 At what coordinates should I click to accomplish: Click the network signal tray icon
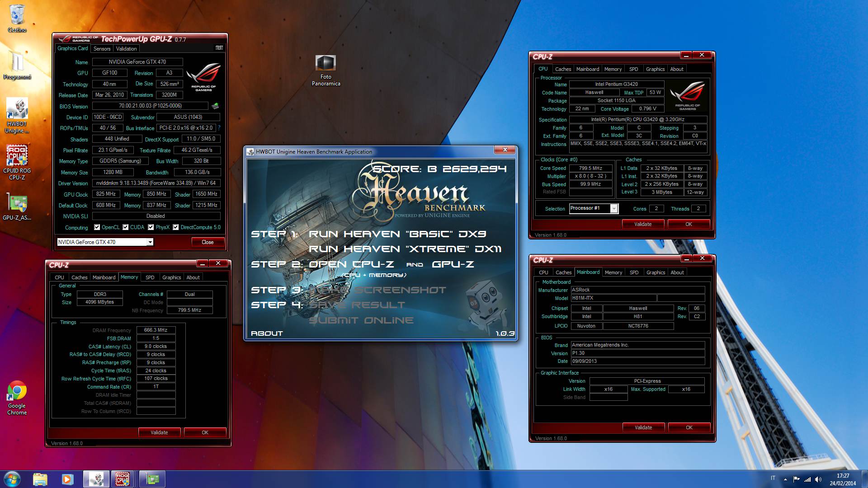point(807,479)
